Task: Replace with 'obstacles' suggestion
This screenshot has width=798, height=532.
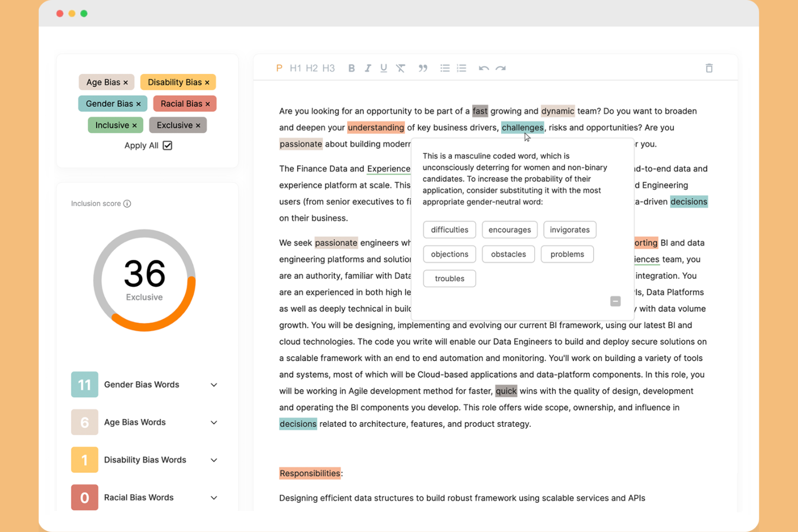Action: 508,254
